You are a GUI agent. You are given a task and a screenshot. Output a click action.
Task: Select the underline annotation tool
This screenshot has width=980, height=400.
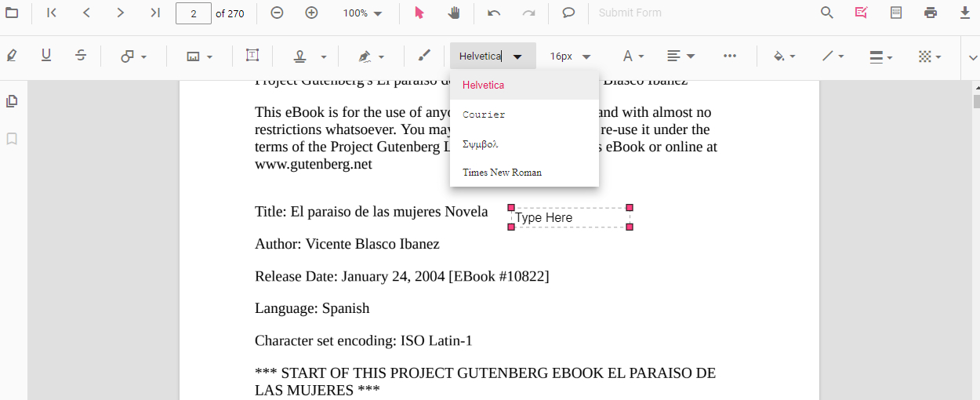pos(46,56)
